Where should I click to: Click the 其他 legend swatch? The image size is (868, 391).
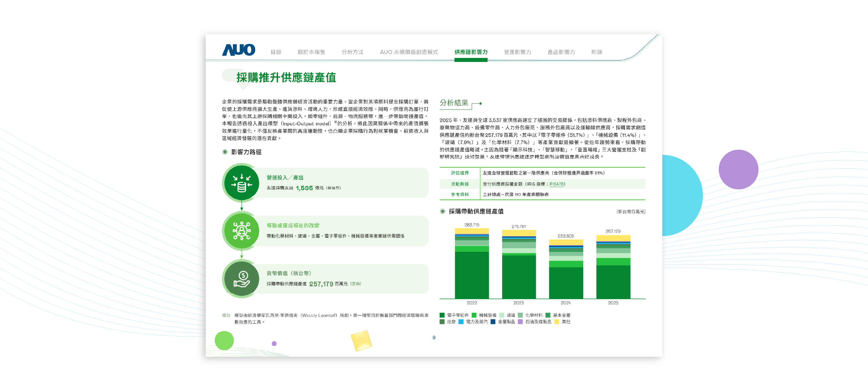pos(556,322)
